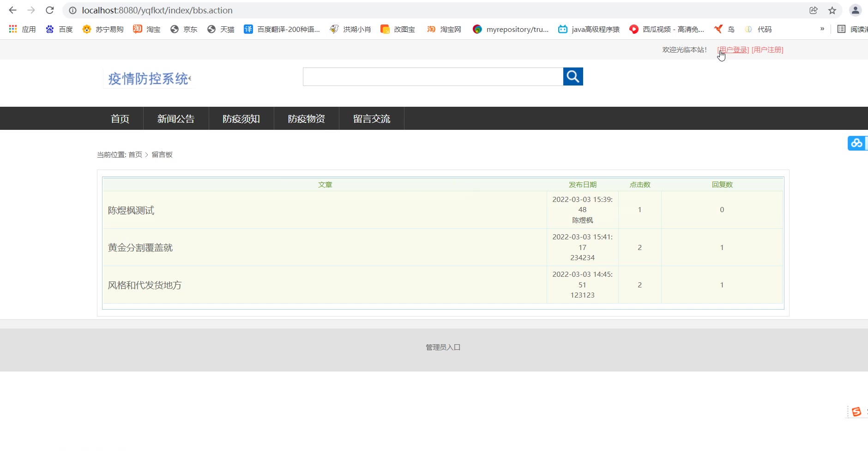Screen dimensions: 868x451
Task: Open the 留言交流 navigation menu item
Action: 372,119
